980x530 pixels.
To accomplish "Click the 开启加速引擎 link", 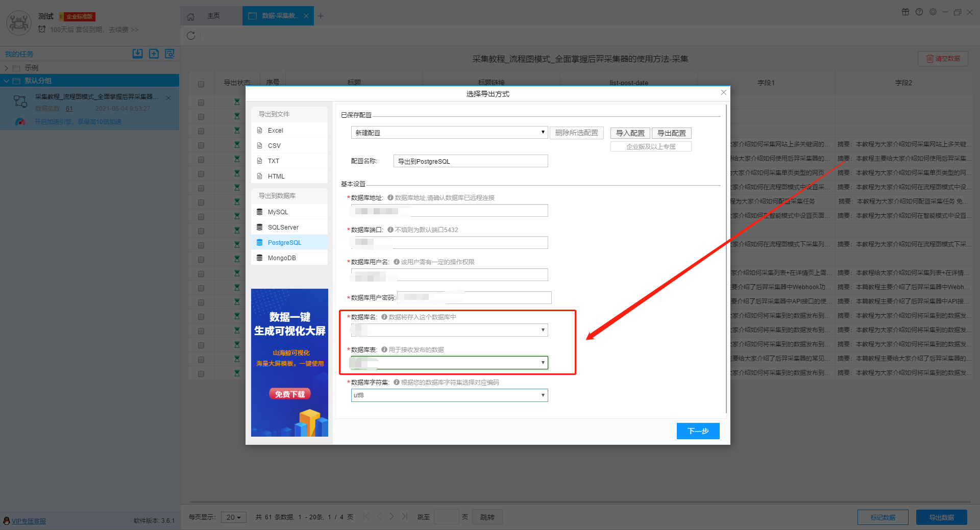I will click(78, 122).
